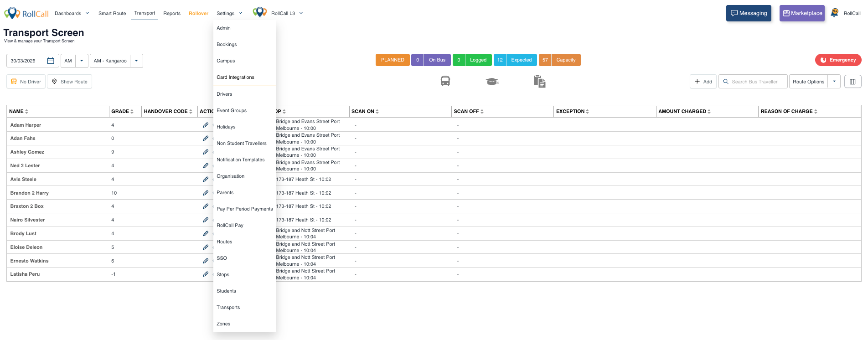Screen dimensions: 868x340
Task: Edit Nairo Silvester via pencil icon
Action: tap(206, 220)
